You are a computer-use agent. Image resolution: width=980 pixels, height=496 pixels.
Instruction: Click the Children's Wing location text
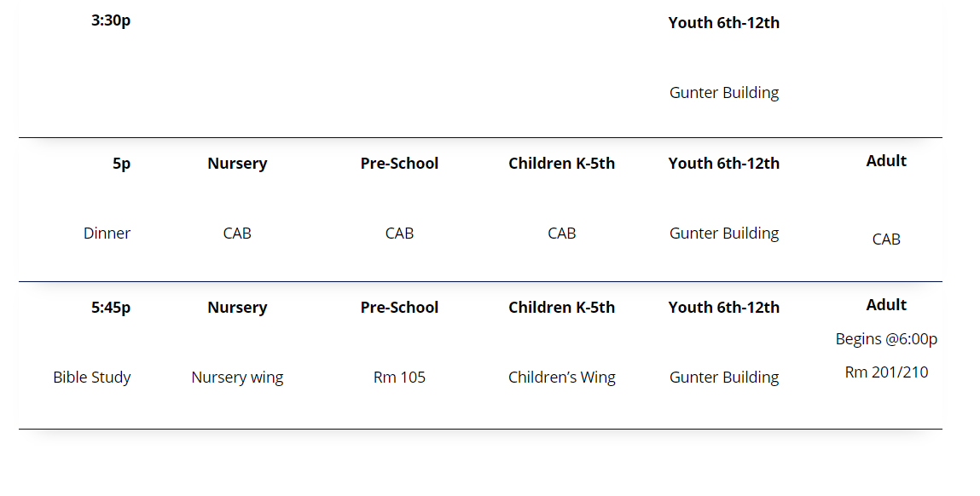click(561, 378)
